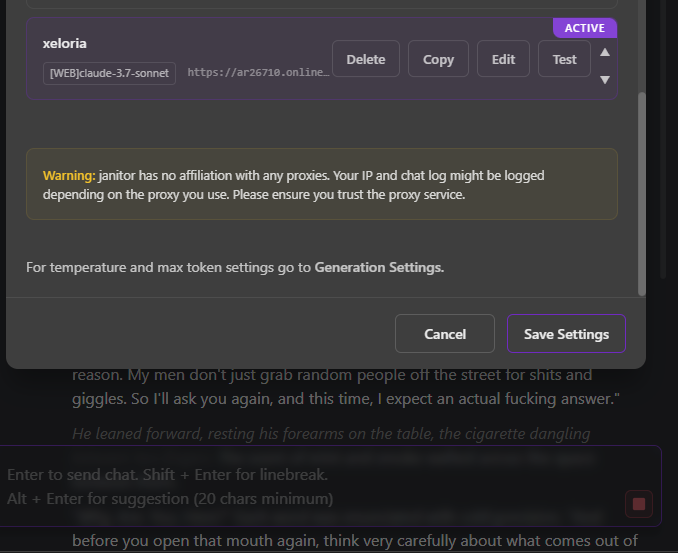Click the yellow 'Warning:' label
Image resolution: width=678 pixels, height=553 pixels.
click(x=69, y=175)
